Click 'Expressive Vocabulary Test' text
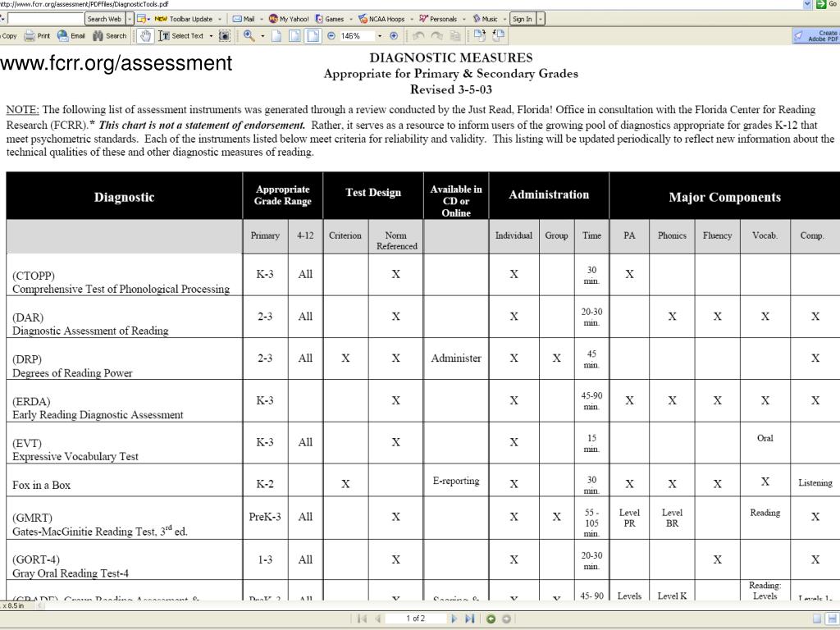 point(75,457)
